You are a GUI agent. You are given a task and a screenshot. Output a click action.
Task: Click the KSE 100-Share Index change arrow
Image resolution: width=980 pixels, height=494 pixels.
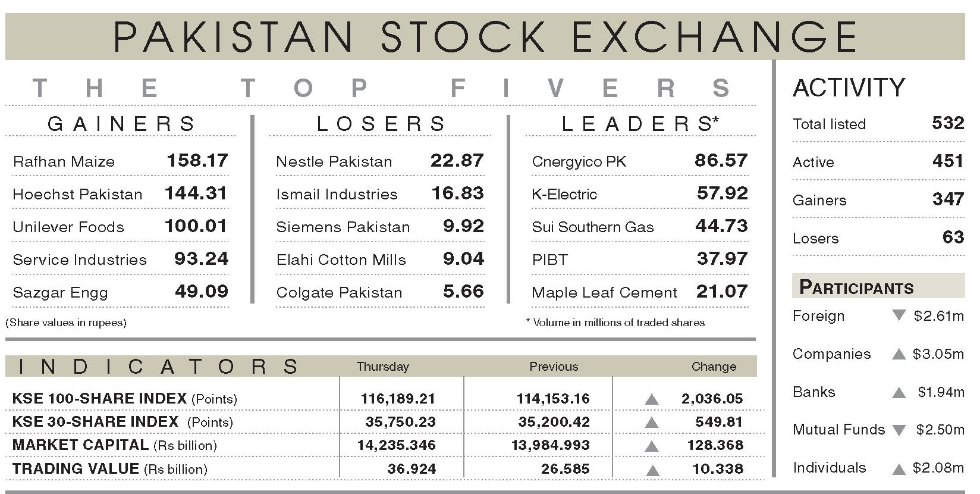pyautogui.click(x=652, y=399)
